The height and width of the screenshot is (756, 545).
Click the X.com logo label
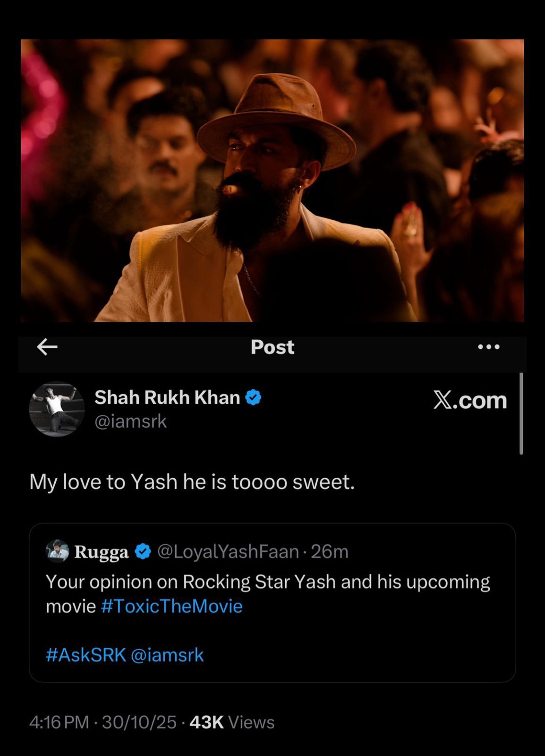pyautogui.click(x=470, y=400)
